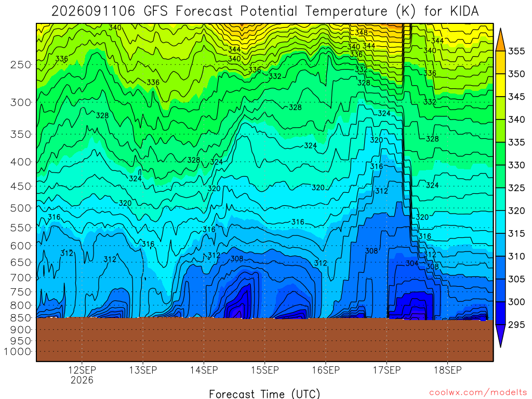Select the cyan 315-320 colorbar segment
The width and height of the screenshot is (532, 399).
[500, 222]
